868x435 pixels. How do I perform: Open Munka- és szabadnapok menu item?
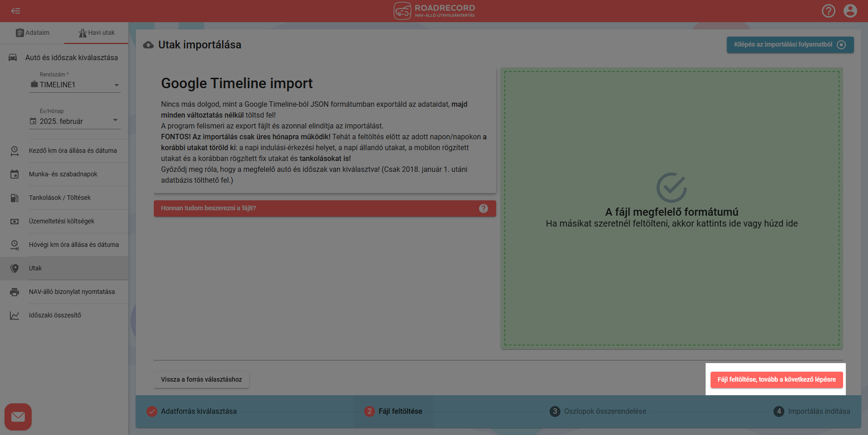tap(64, 174)
